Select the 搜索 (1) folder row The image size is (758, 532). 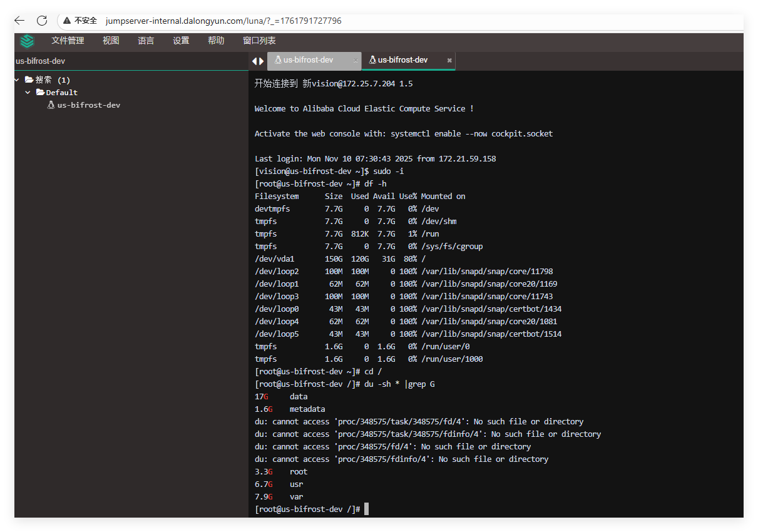(x=48, y=80)
